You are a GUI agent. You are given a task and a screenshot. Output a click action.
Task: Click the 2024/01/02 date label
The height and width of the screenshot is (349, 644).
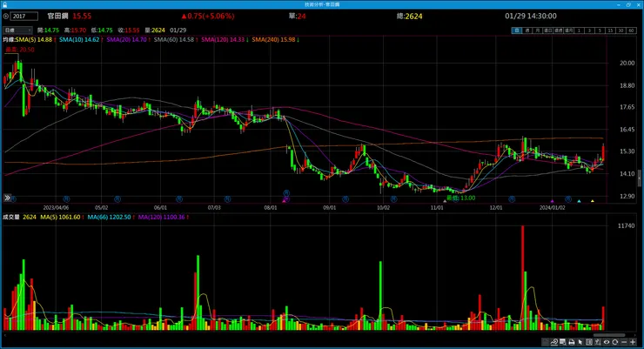pos(552,208)
